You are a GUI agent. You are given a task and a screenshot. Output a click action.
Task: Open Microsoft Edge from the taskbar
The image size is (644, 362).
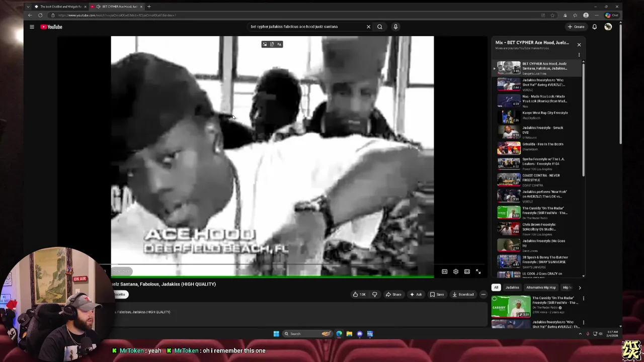click(339, 334)
